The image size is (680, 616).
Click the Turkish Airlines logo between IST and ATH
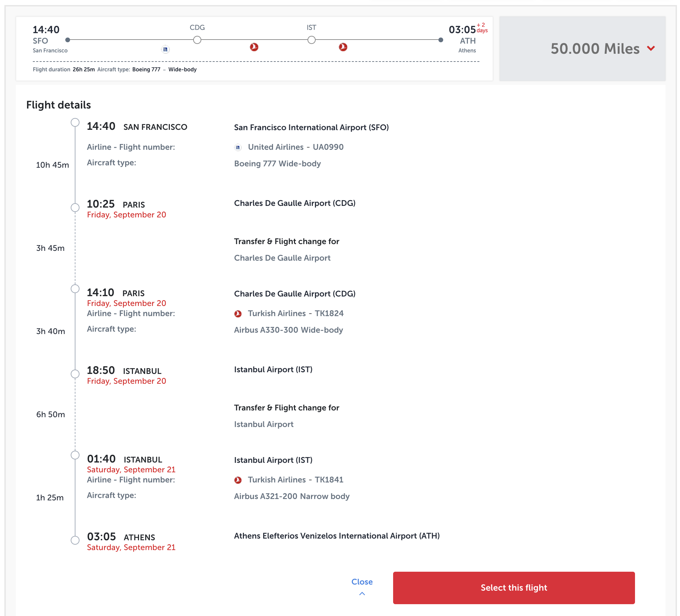point(343,47)
